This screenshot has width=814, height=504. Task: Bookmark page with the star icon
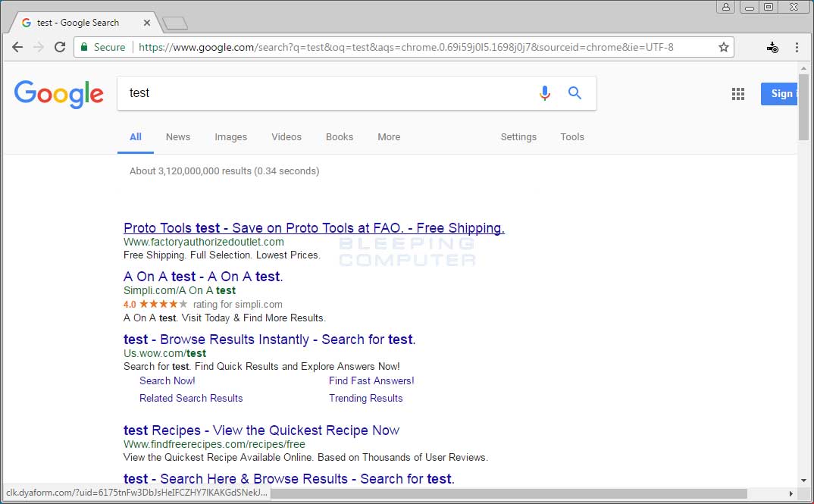tap(724, 47)
